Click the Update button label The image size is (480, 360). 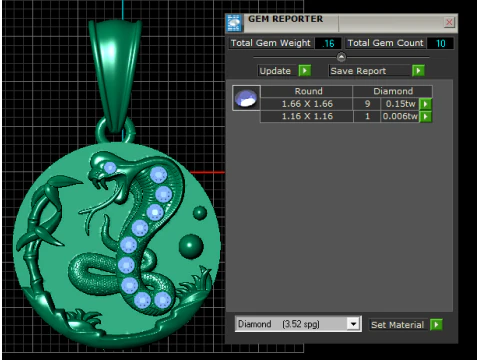pyautogui.click(x=275, y=71)
